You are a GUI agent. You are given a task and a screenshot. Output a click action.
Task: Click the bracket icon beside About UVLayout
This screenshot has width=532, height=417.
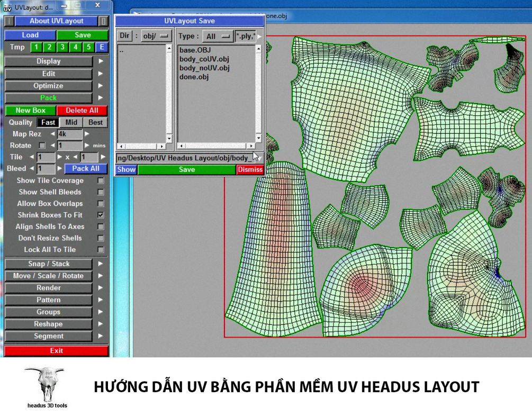(9, 21)
